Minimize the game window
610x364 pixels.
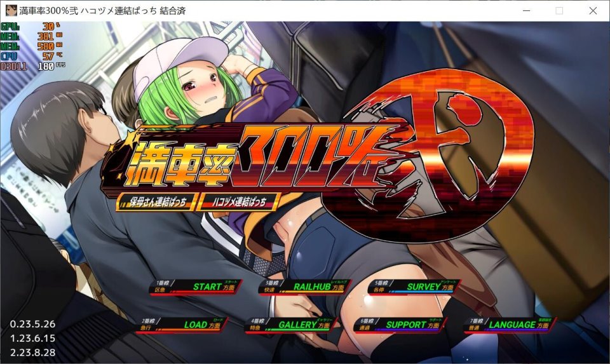526,11
